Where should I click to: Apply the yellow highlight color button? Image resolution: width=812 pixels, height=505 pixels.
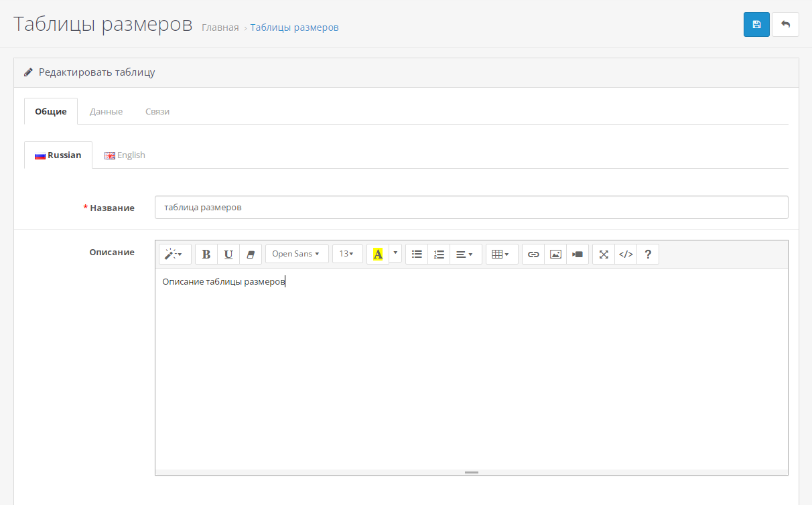[x=378, y=255]
